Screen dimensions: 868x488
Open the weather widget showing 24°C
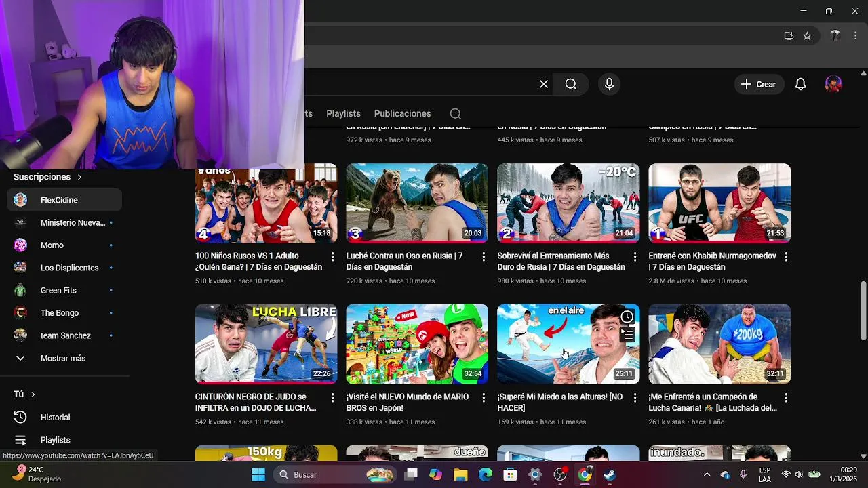pos(37,474)
